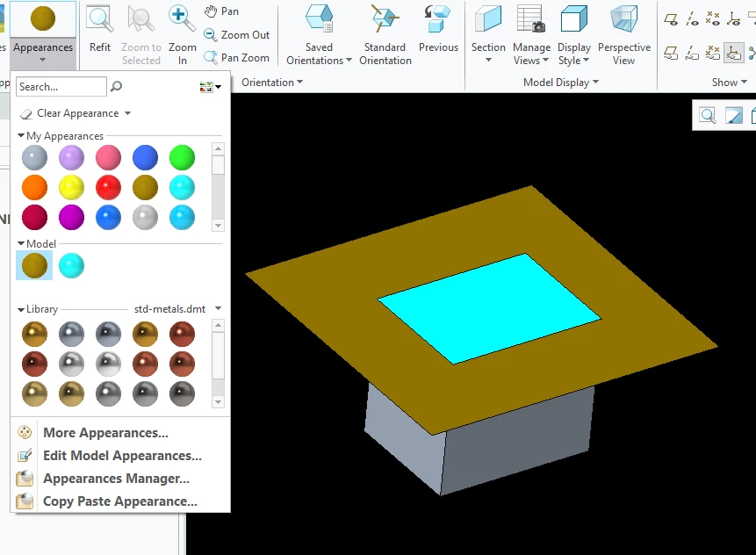Click Standard Orientation button

tap(385, 35)
